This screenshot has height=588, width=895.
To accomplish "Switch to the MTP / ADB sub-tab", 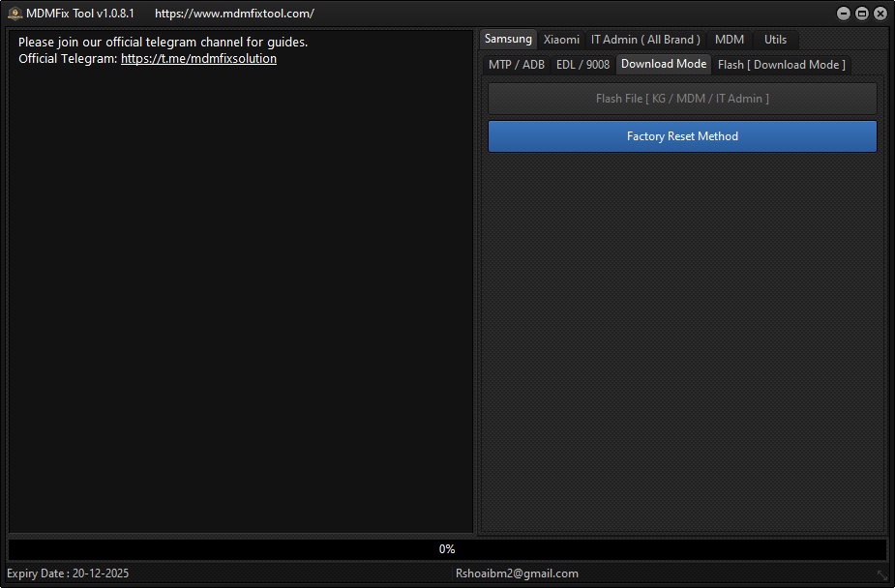I will point(516,64).
